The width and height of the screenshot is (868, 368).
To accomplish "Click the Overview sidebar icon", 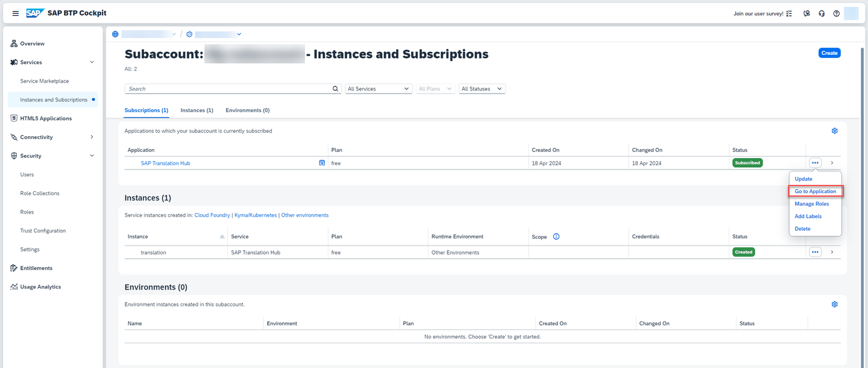I will 14,43.
